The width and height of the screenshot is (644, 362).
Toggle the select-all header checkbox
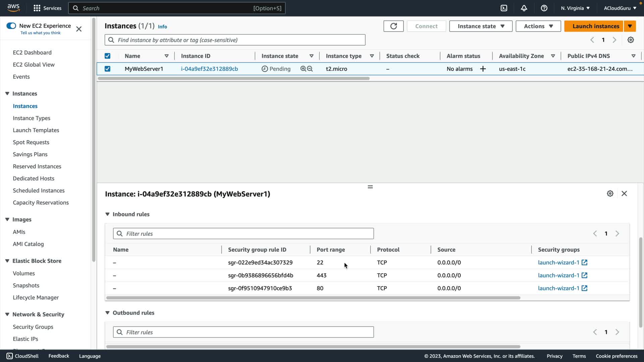pyautogui.click(x=107, y=56)
